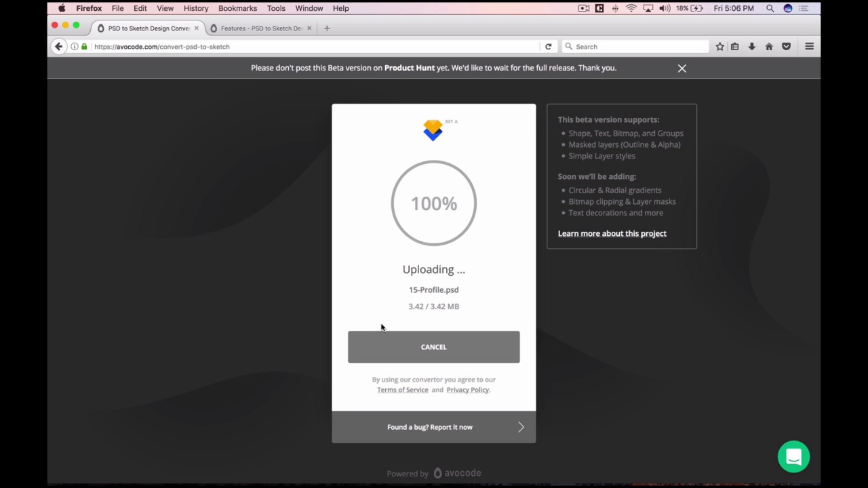Click the 3.42 / 3.42 MB size text
The width and height of the screenshot is (868, 488).
[434, 306]
